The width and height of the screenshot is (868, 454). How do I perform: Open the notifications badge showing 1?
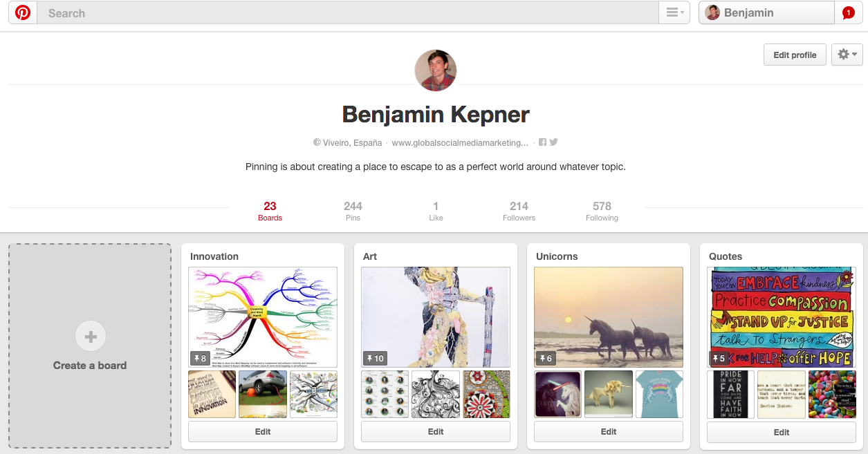pos(848,12)
